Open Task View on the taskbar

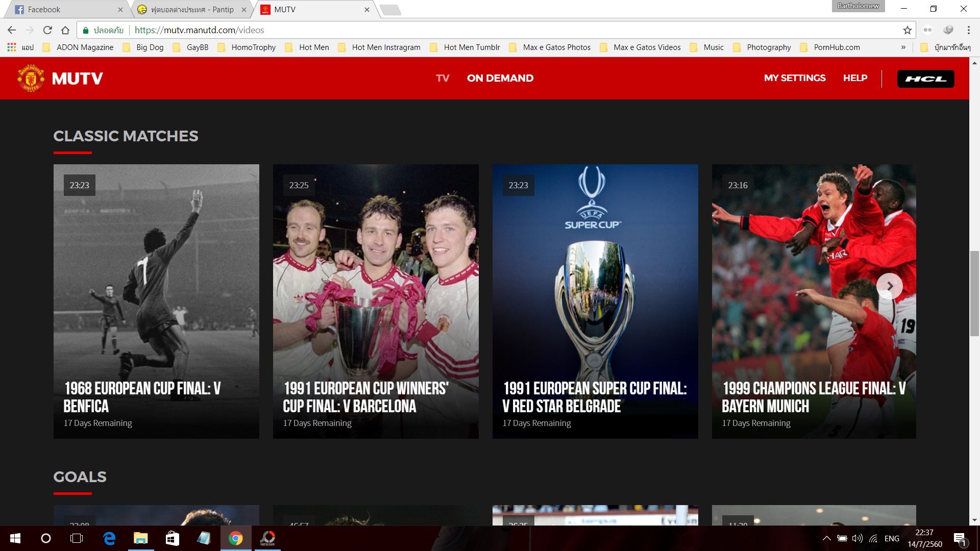tap(77, 538)
